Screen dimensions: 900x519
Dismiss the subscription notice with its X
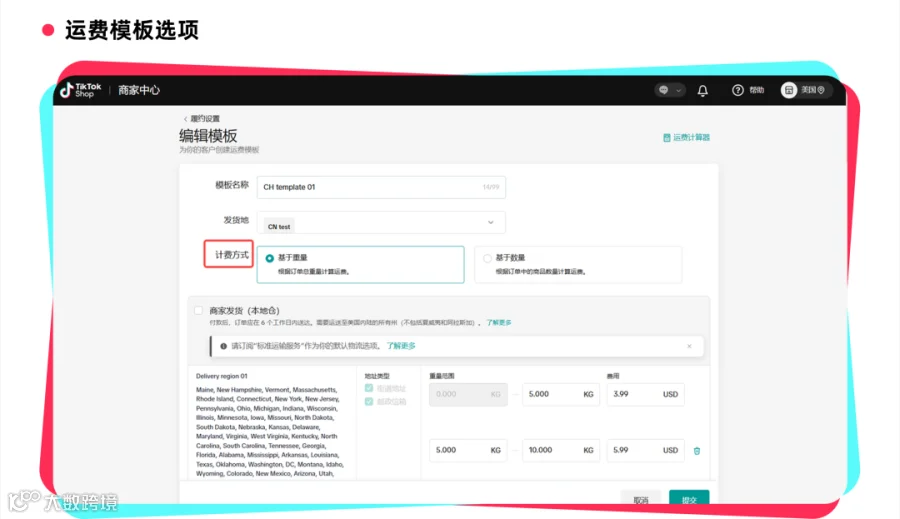[689, 346]
